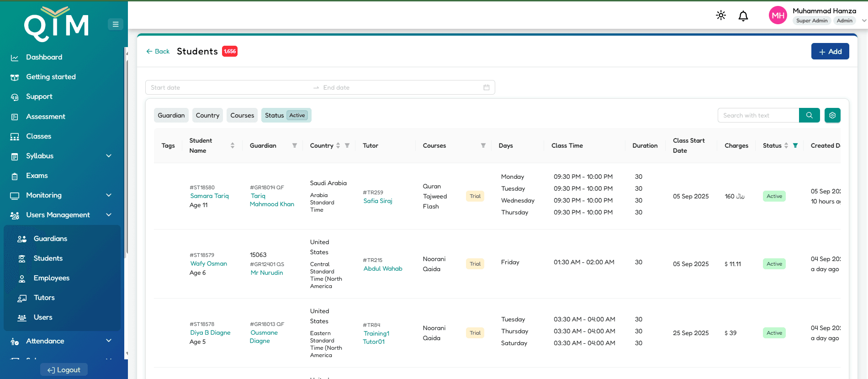Focus the Search with text field
The width and height of the screenshot is (868, 379).
758,115
